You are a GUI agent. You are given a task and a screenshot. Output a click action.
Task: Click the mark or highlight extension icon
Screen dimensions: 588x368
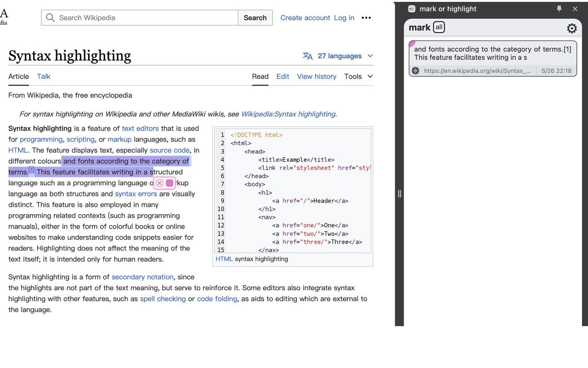[x=412, y=9]
